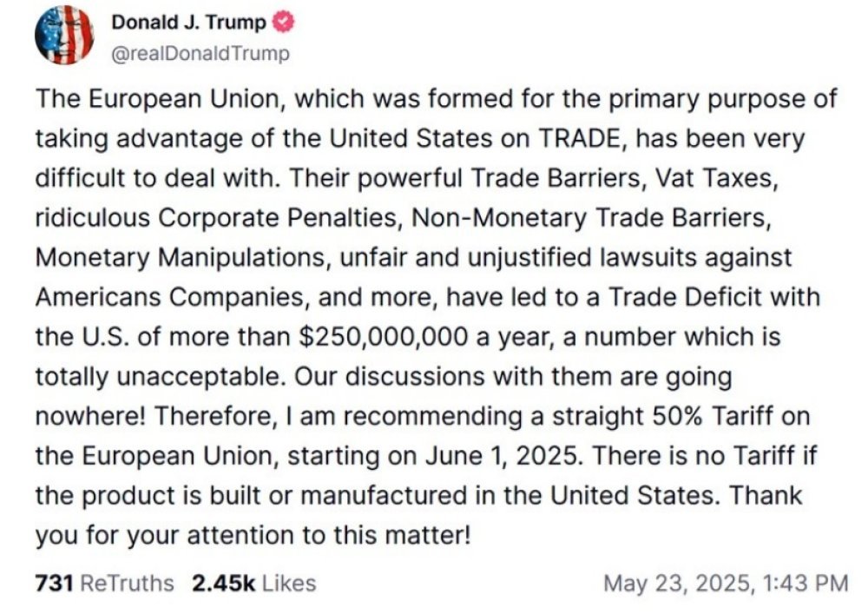Open the Donald J. Trump display name
868x614 pixels.
click(188, 23)
